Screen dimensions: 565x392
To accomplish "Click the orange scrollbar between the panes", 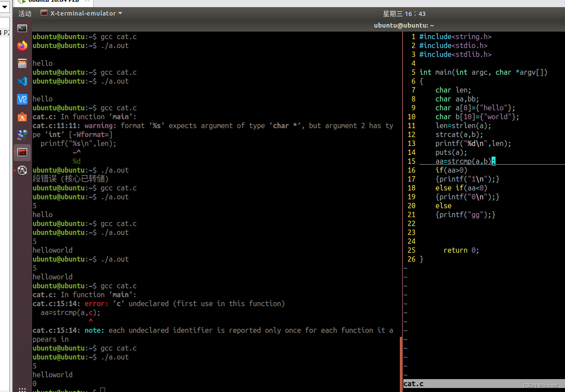I will tap(402, 364).
